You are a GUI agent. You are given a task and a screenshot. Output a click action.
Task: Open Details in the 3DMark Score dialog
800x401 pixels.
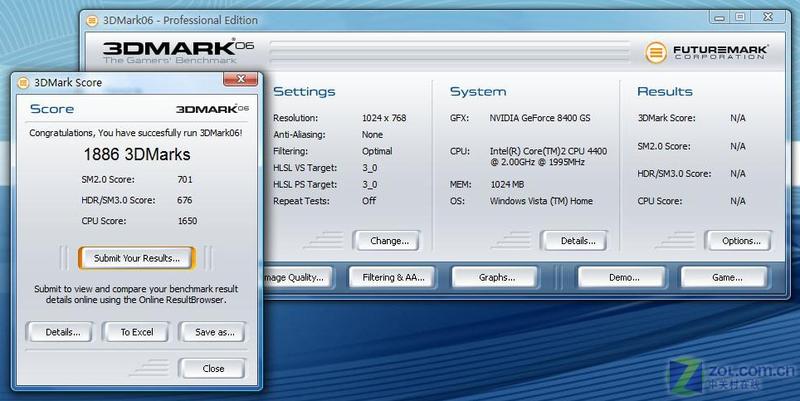[60, 332]
